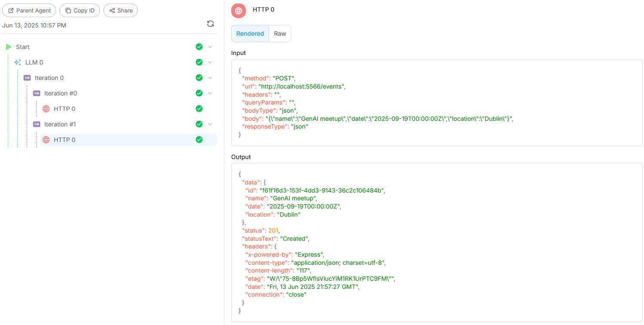The width and height of the screenshot is (644, 325).
Task: Click the Share button
Action: tap(121, 10)
